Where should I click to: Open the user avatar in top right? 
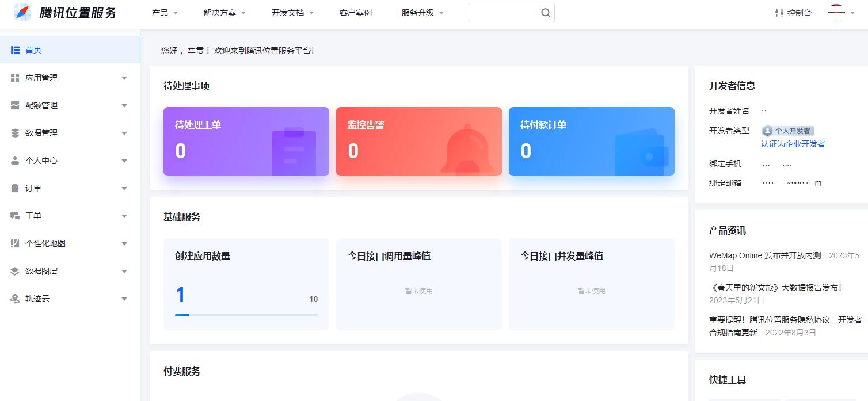(836, 12)
